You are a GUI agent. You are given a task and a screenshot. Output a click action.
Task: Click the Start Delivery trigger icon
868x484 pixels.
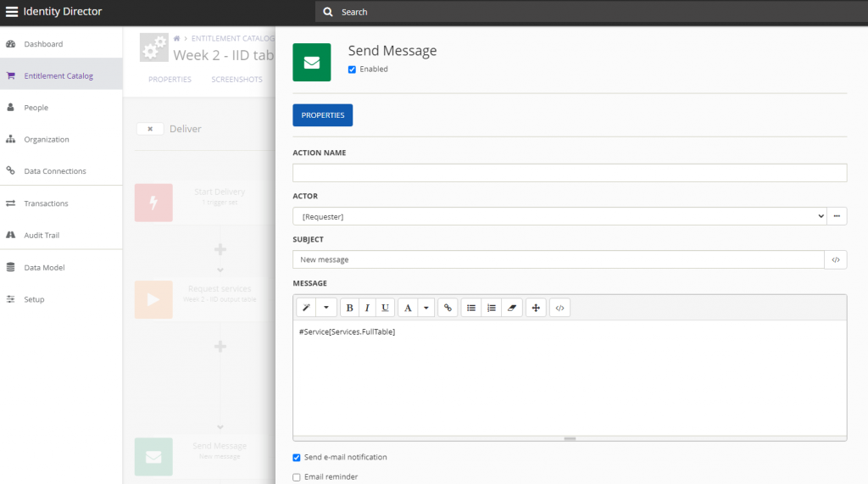coord(153,203)
